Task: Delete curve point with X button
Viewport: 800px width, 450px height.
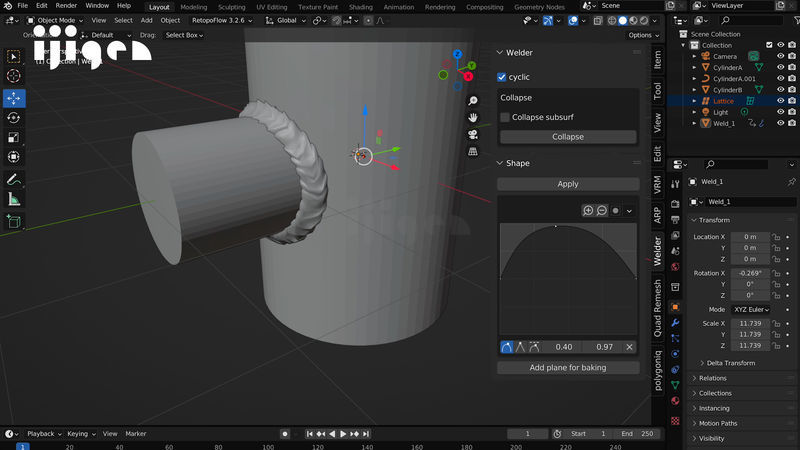Action: (629, 347)
